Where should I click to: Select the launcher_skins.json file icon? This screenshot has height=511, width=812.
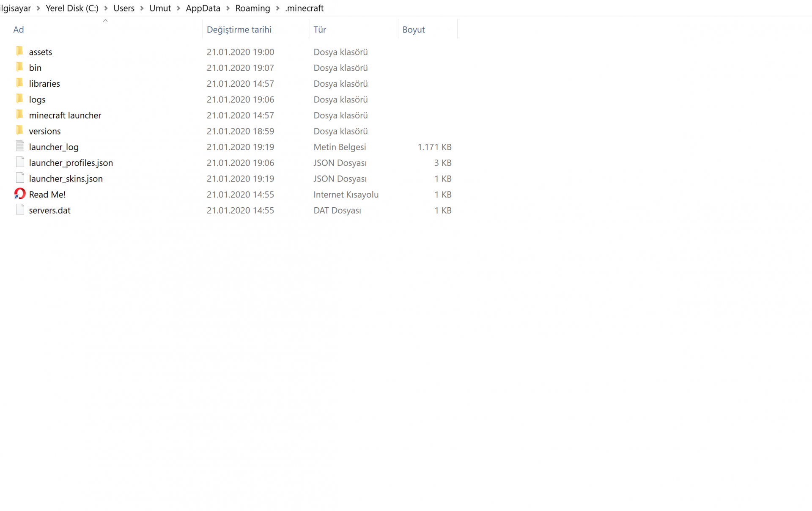(x=20, y=178)
